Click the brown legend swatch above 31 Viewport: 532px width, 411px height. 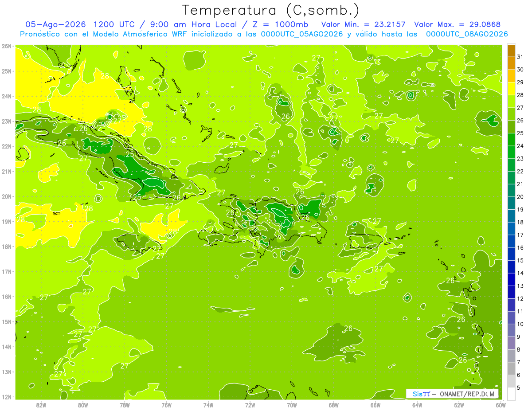[511, 51]
